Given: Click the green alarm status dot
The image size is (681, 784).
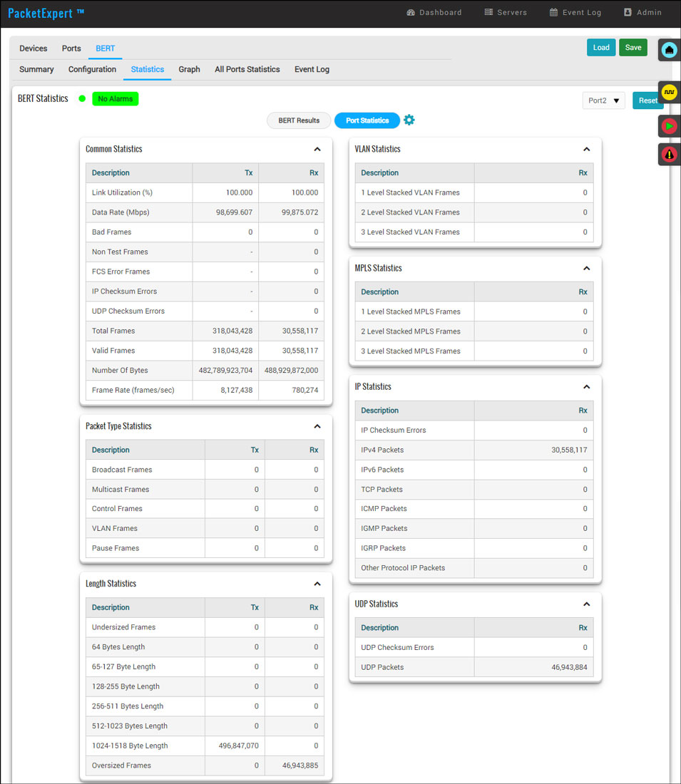Looking at the screenshot, I should [x=82, y=98].
